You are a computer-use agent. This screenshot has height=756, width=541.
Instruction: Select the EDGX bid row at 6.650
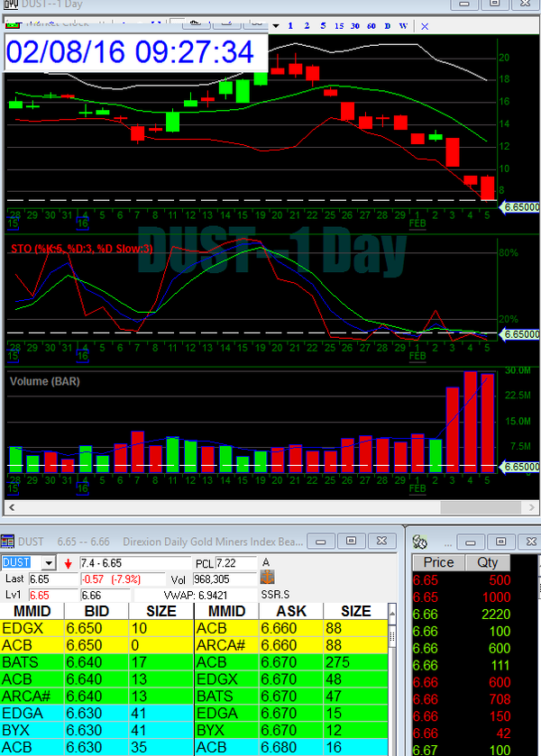point(97,628)
